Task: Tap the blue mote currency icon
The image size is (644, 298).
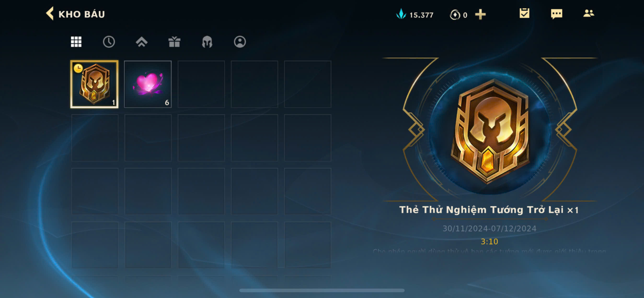Action: (x=401, y=14)
